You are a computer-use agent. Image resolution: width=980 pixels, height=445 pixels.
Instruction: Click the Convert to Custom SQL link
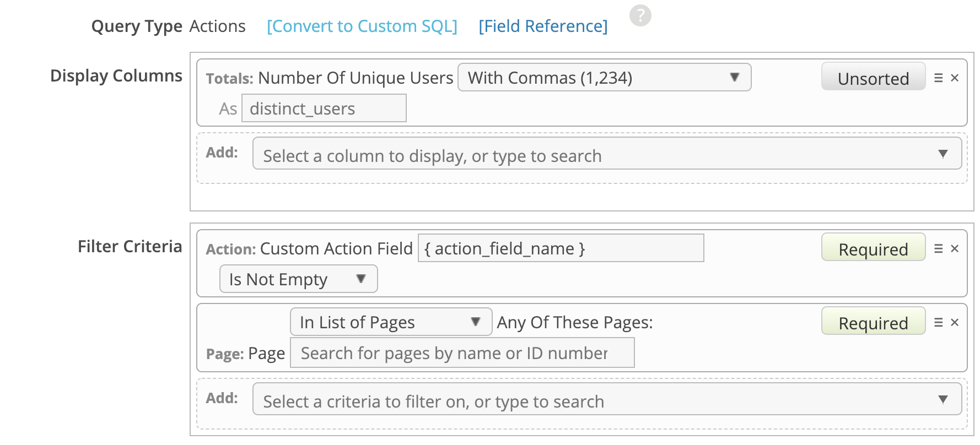tap(362, 26)
